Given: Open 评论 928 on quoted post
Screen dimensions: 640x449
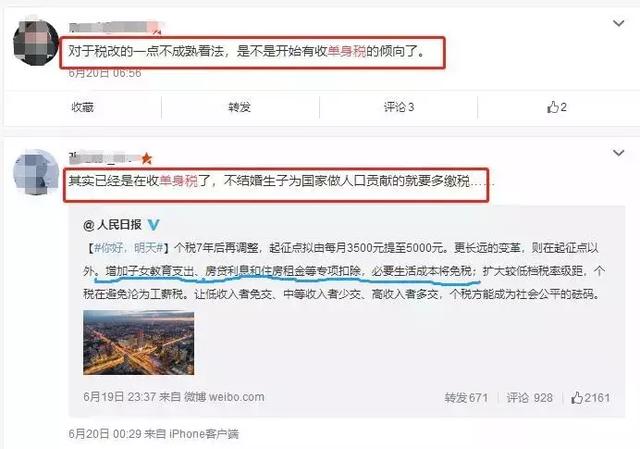Looking at the screenshot, I should [x=529, y=398].
